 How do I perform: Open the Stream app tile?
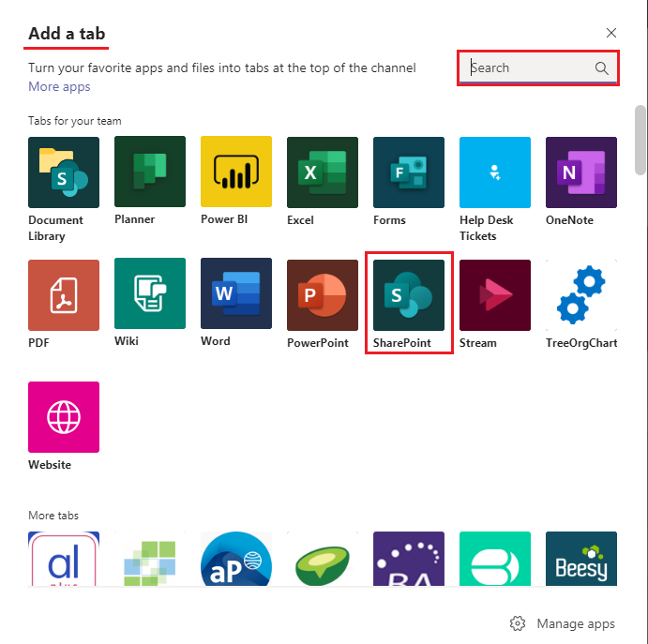495,295
